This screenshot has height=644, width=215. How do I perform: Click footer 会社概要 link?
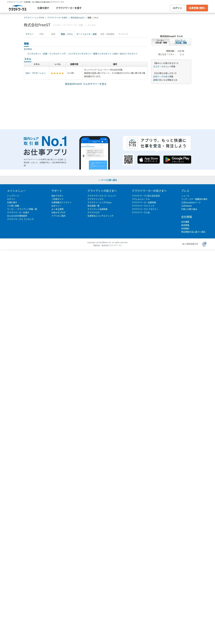coord(185,222)
